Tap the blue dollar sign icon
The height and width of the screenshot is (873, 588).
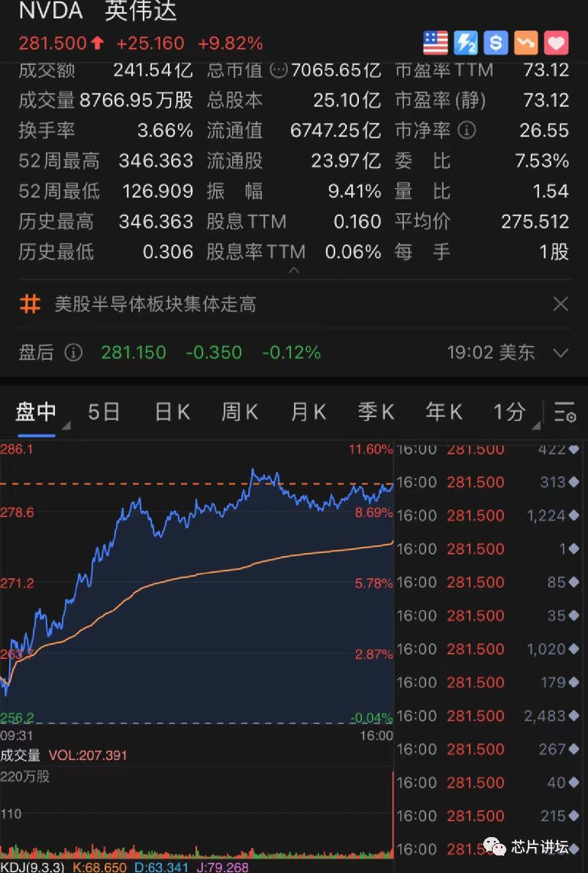tap(496, 43)
